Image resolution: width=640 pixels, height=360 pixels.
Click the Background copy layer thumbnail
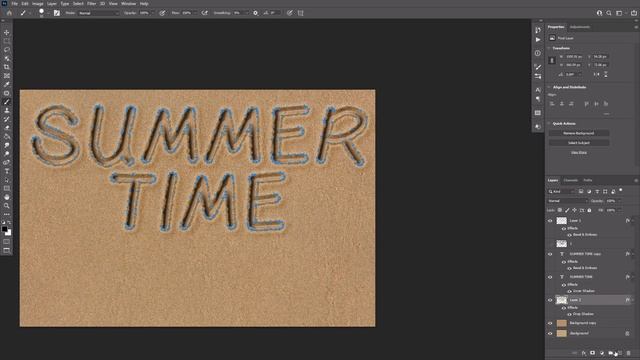coord(562,323)
